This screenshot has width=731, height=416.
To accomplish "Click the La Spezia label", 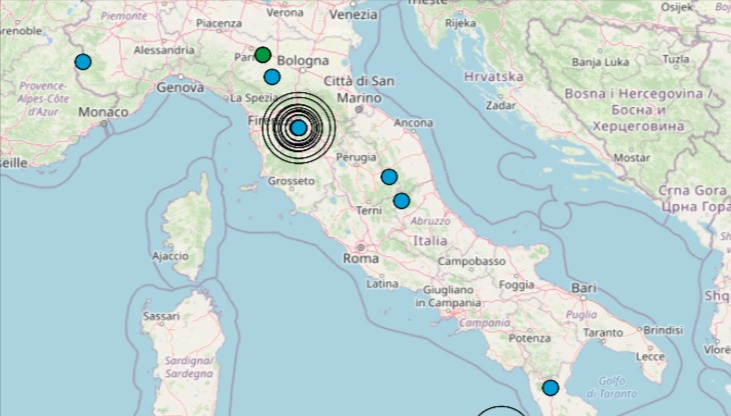I will coord(254,98).
